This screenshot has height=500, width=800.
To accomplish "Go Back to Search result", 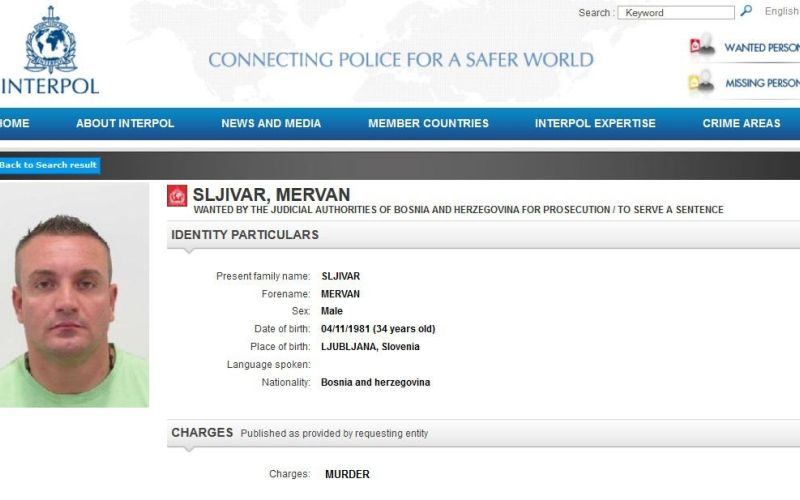I will (49, 165).
